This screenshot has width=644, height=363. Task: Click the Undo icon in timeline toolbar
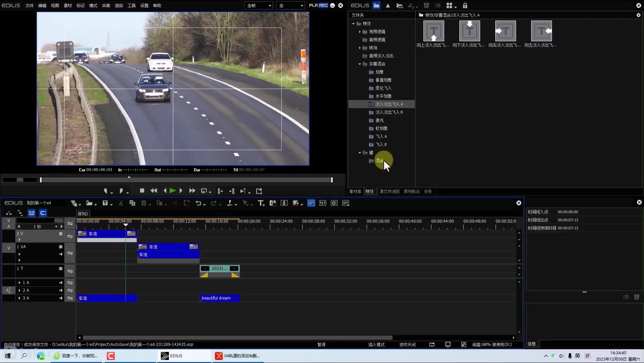click(198, 203)
